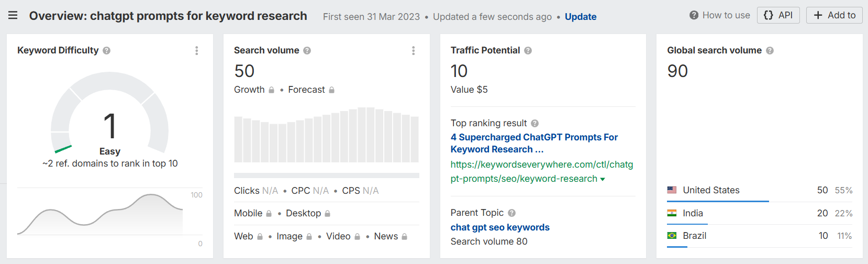Open Keyword Difficulty three-dot options menu
This screenshot has height=264, width=868.
(197, 51)
